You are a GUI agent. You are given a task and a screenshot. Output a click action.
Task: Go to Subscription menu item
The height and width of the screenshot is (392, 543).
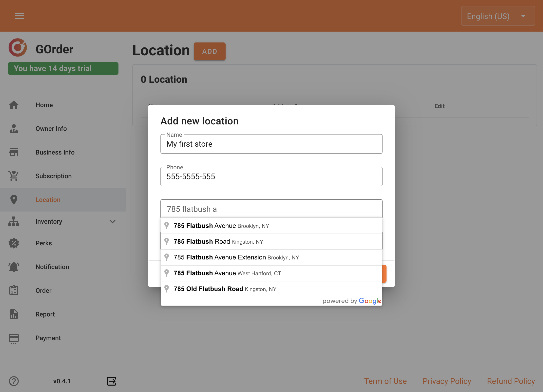click(63, 176)
